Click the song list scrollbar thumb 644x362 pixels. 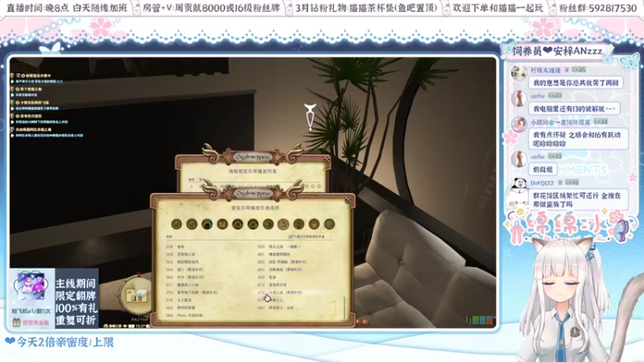tap(345, 307)
